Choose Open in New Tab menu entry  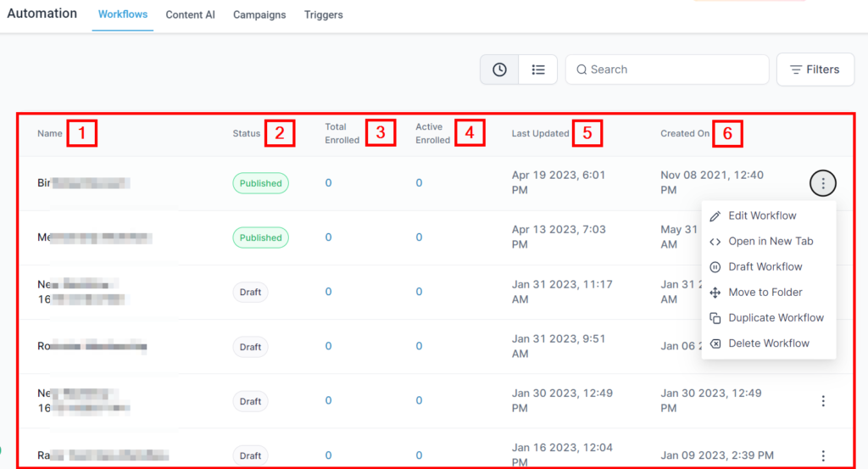(768, 242)
